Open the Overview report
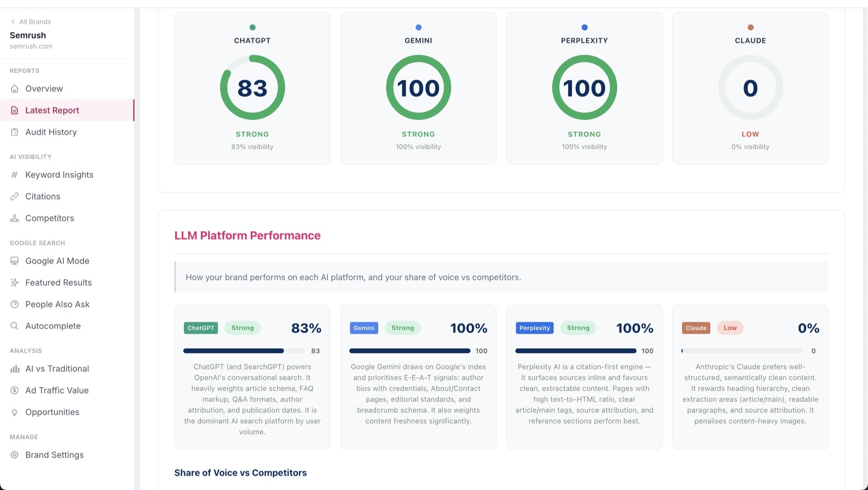This screenshot has height=490, width=868. [x=67, y=89]
